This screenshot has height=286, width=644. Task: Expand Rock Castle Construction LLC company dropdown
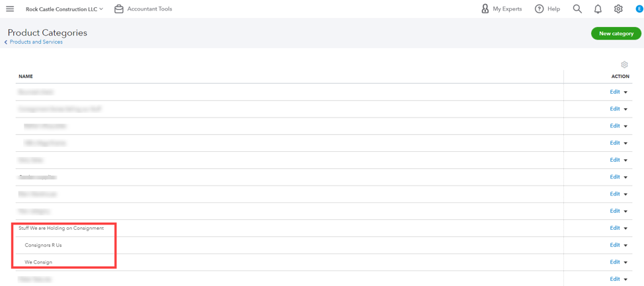(64, 9)
